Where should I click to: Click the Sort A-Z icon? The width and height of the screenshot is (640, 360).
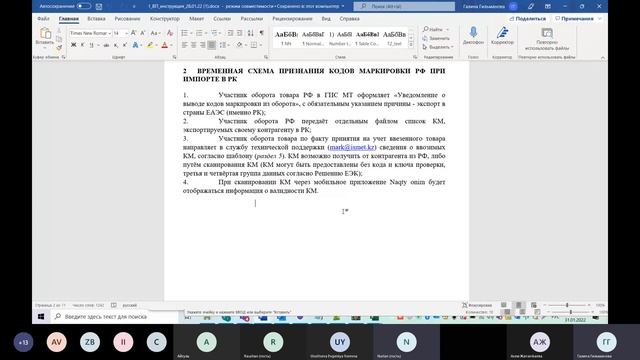[x=251, y=33]
